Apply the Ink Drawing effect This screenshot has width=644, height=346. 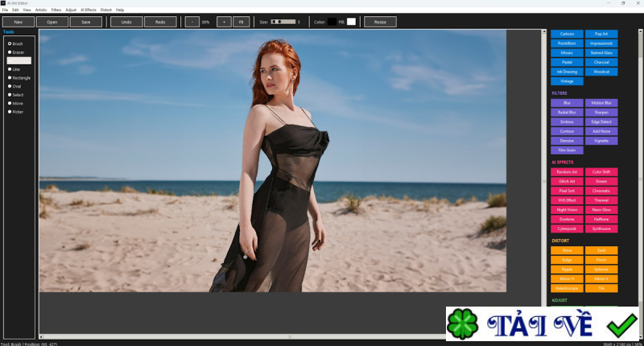(567, 72)
